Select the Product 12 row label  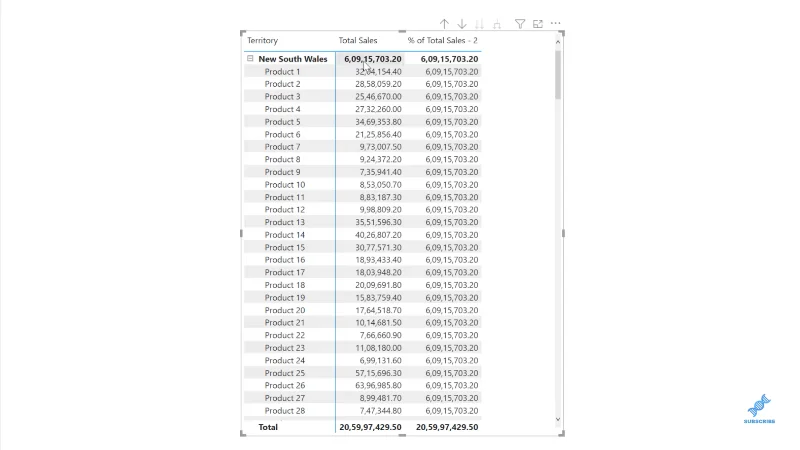[285, 209]
